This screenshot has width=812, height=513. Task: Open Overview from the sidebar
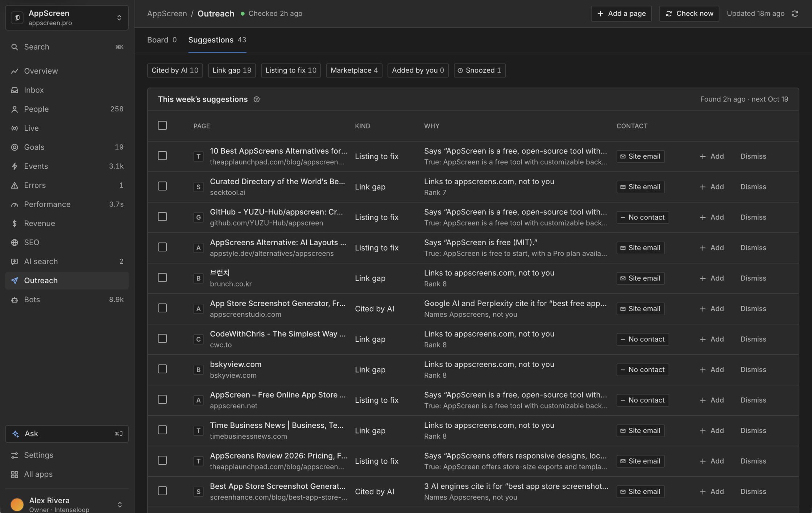pyautogui.click(x=67, y=71)
